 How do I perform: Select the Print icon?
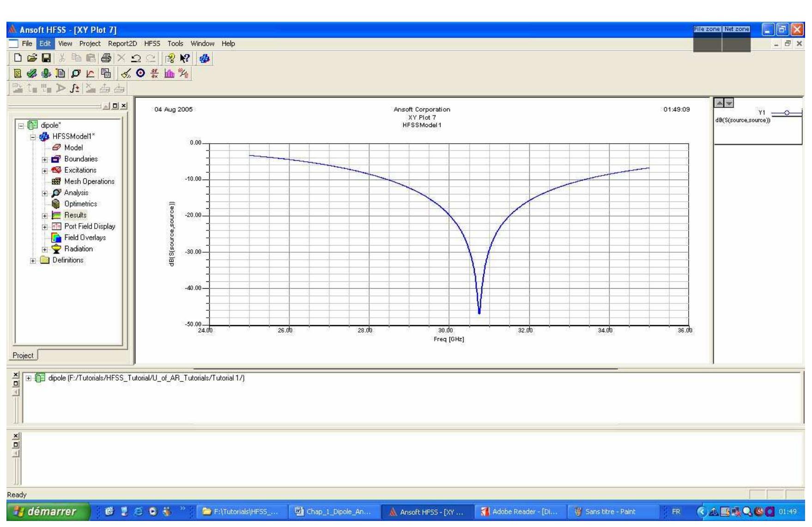107,58
